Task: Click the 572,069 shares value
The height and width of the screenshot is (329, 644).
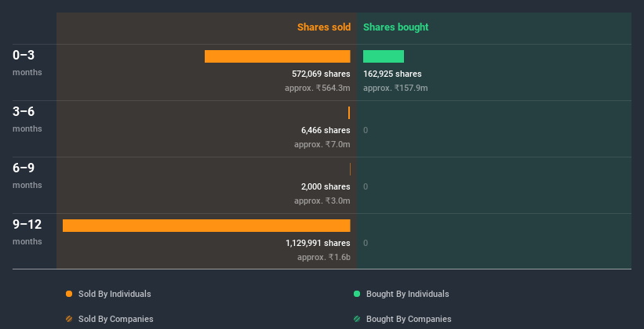Action: click(x=321, y=74)
